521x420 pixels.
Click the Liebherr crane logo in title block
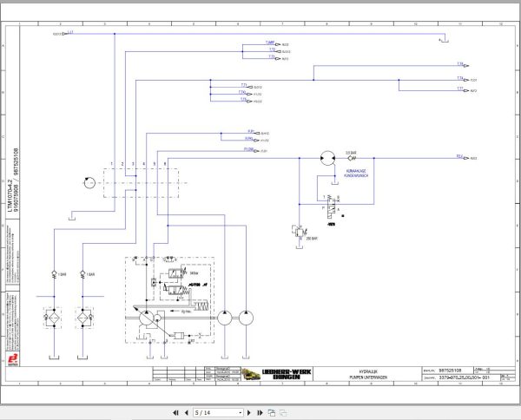coord(251,374)
